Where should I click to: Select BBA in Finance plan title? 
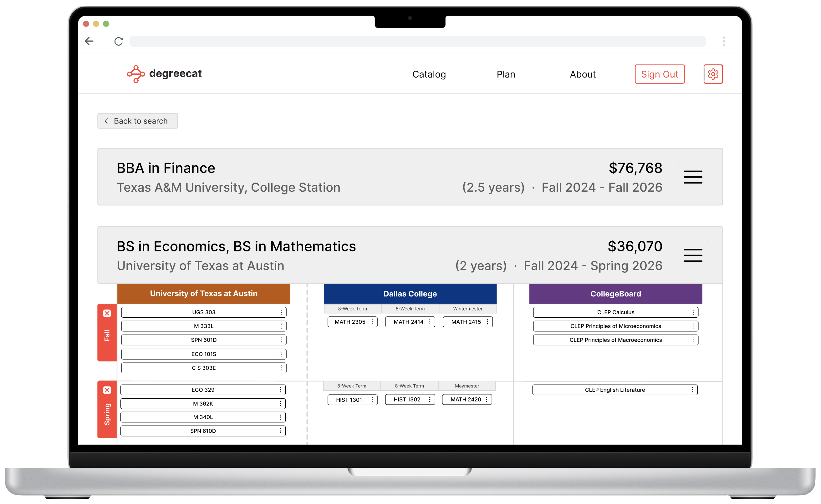[166, 168]
